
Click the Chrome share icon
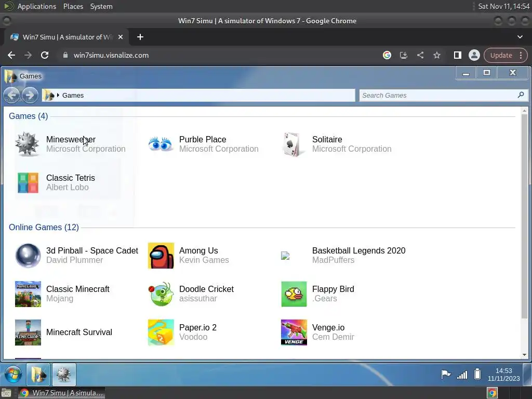click(x=420, y=55)
